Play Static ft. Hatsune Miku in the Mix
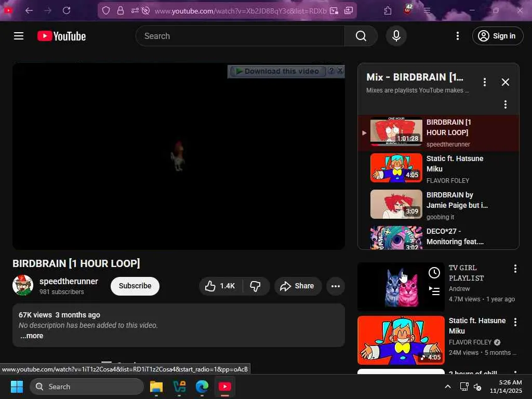 tap(438, 169)
